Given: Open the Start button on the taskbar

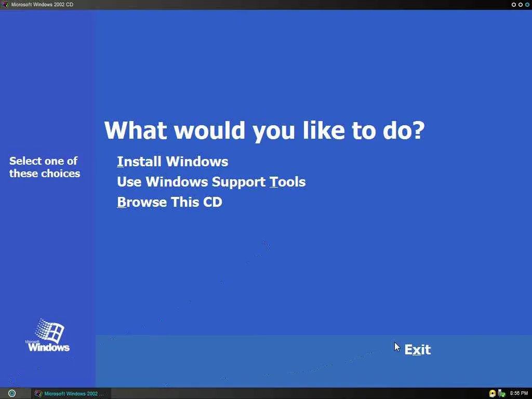Looking at the screenshot, I should tap(12, 394).
